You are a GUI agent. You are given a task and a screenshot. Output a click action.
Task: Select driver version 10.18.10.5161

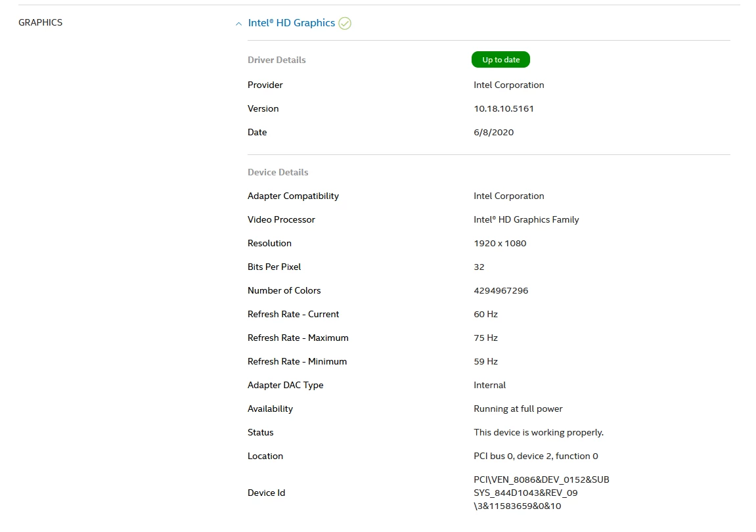(504, 108)
